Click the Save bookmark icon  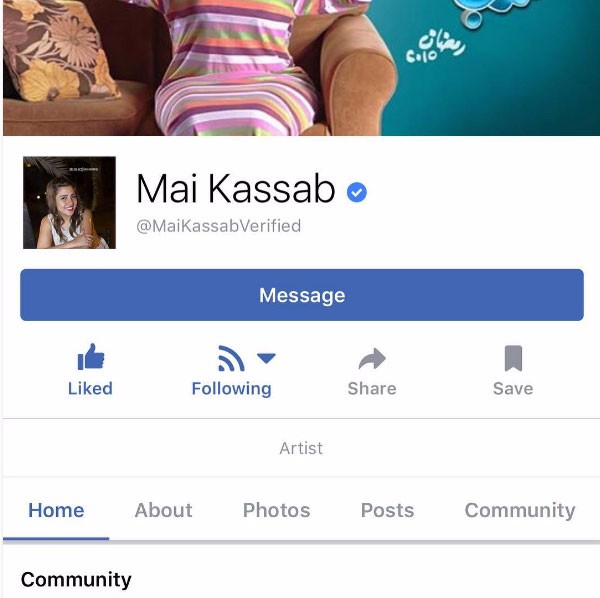[x=513, y=358]
